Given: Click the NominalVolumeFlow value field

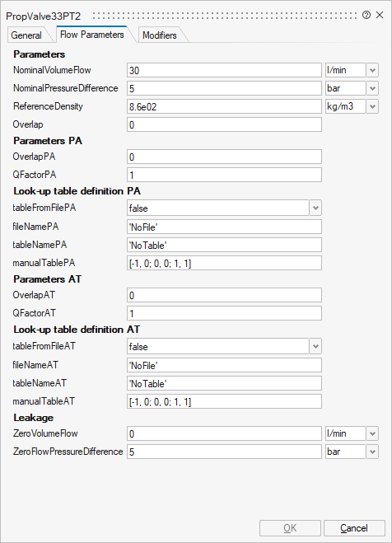Looking at the screenshot, I should click(224, 70).
